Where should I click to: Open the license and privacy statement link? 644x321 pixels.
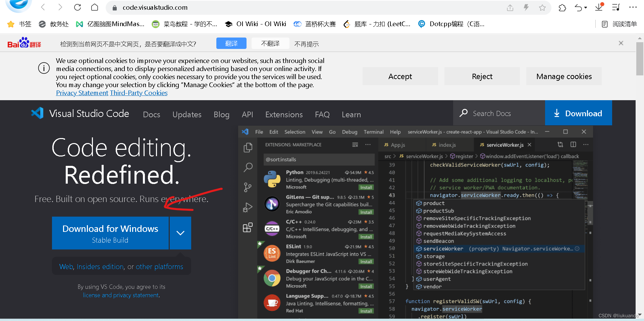point(121,295)
